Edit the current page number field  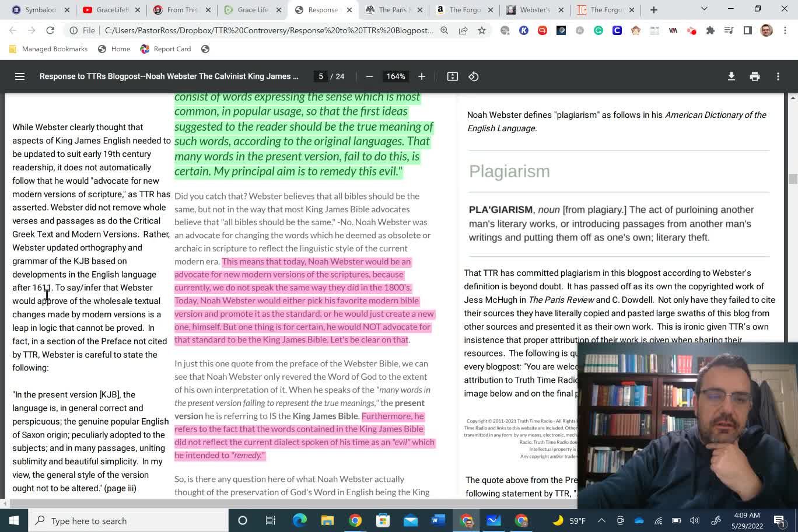click(320, 76)
